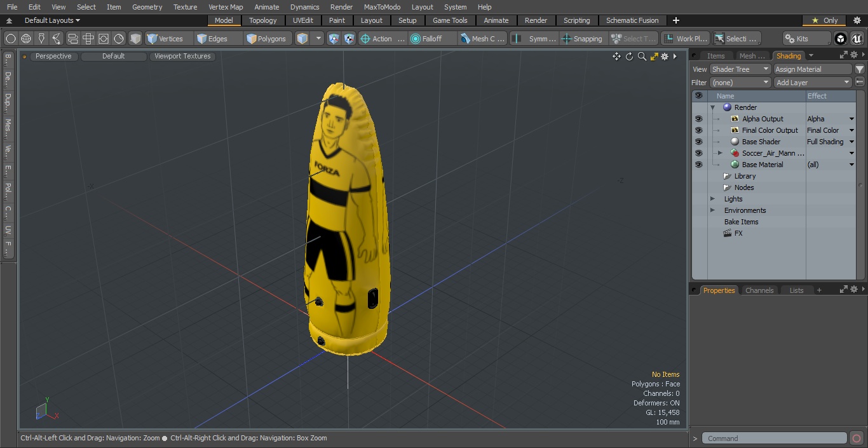
Task: Switch to the Channels tab
Action: [759, 290]
